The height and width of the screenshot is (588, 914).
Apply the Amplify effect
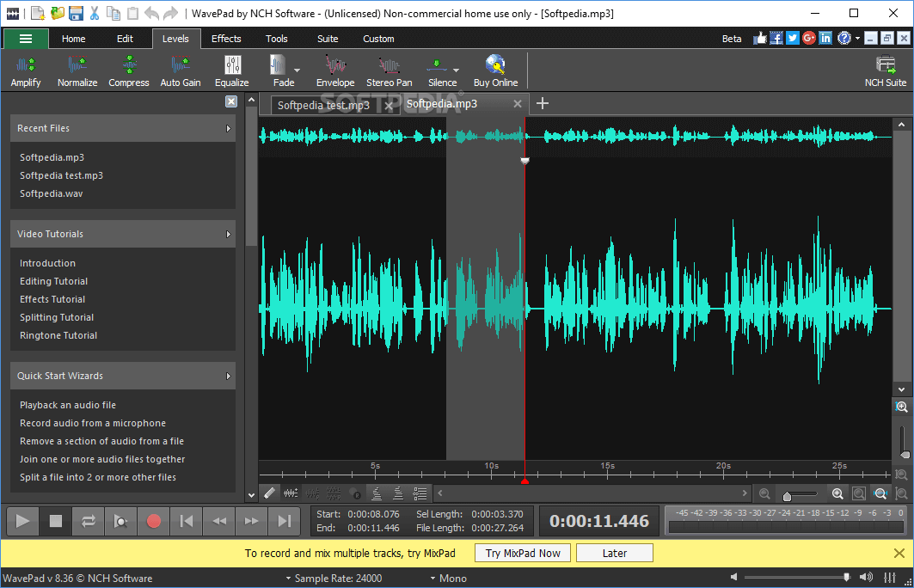coord(26,71)
